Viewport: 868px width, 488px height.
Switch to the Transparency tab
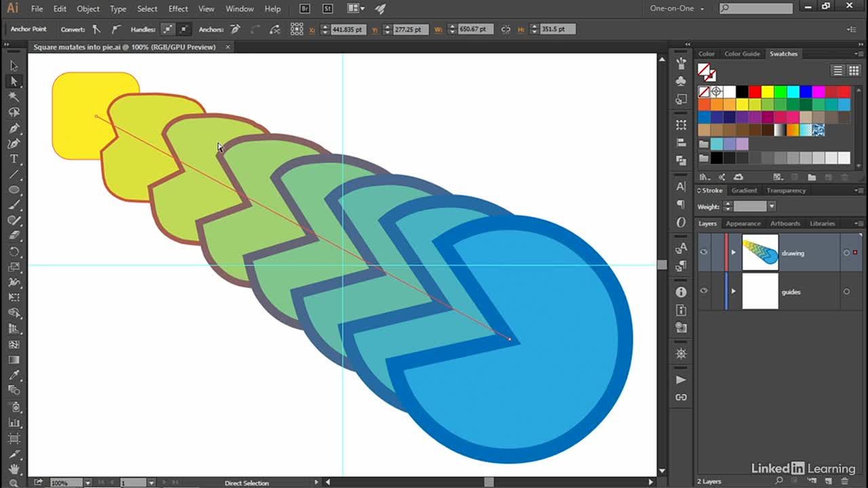click(x=786, y=190)
